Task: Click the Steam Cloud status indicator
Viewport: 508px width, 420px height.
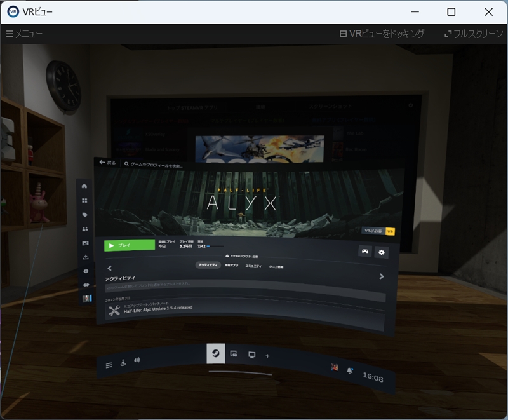Action: pos(242,256)
